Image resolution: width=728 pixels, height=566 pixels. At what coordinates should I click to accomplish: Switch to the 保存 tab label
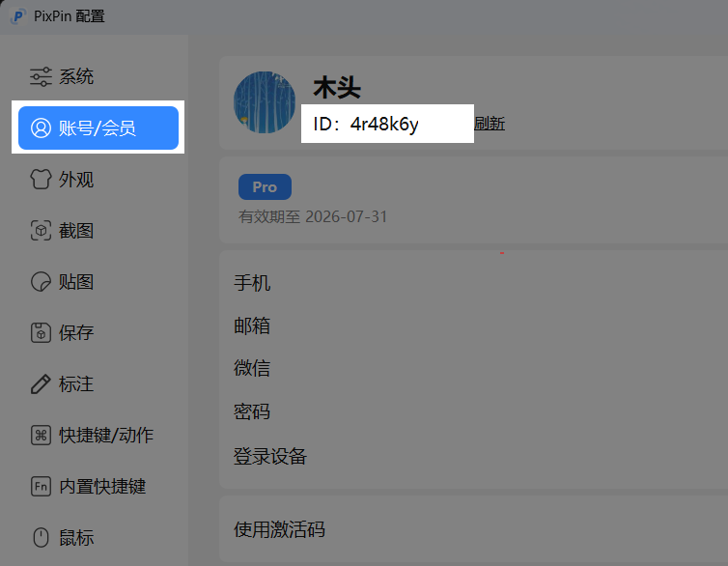(76, 333)
